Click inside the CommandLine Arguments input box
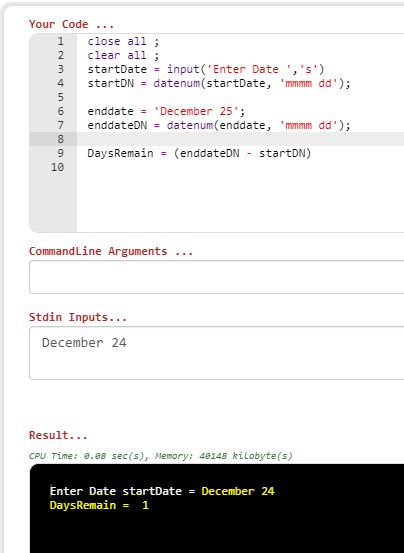Image resolution: width=404 pixels, height=553 pixels. coord(216,277)
